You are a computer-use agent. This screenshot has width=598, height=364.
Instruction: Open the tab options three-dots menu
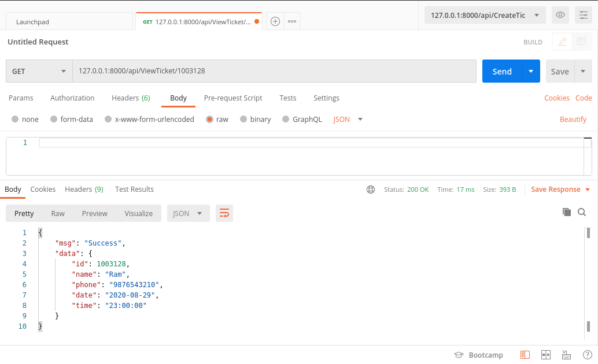pos(292,21)
